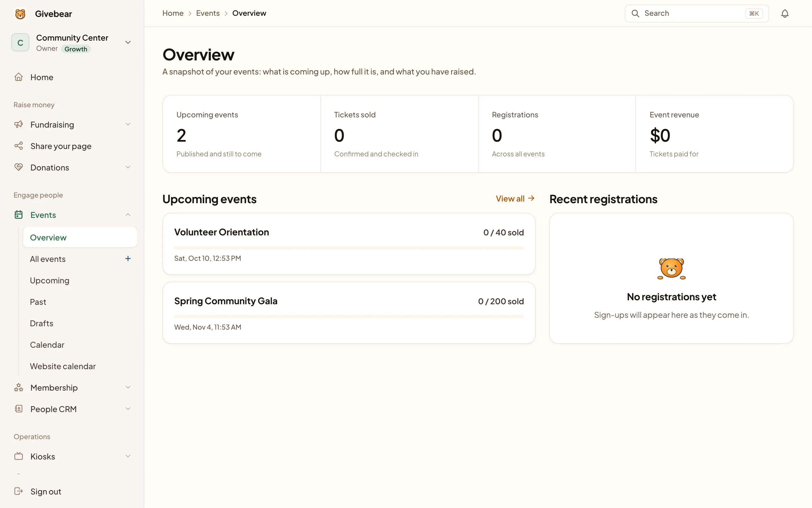Click the Overview breadcrumb
Screen dimensions: 812x508
click(249, 13)
